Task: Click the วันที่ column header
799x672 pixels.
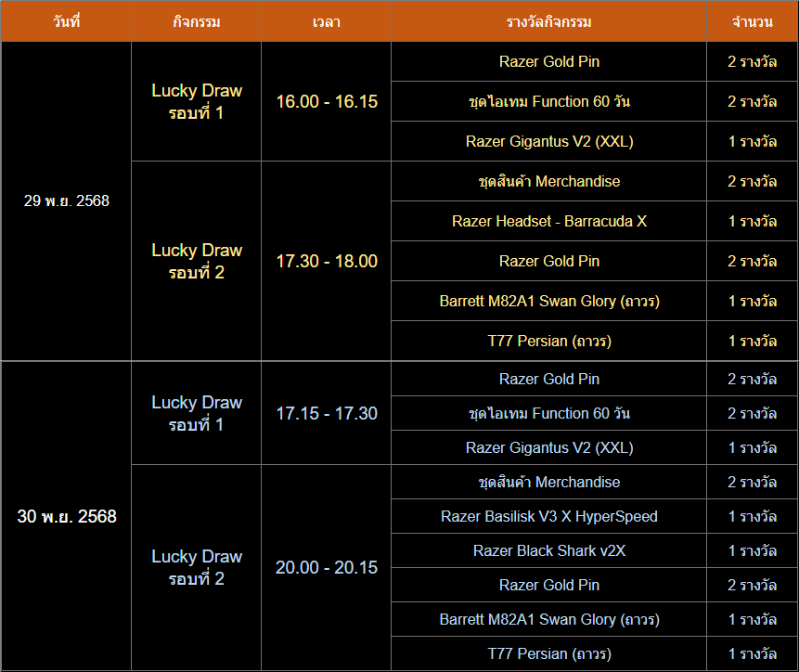Action: tap(66, 21)
